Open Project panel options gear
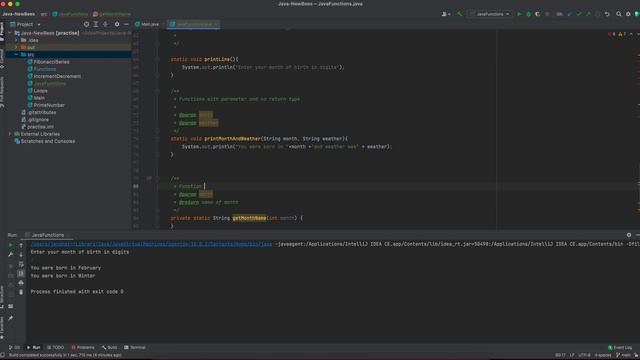 117,24
